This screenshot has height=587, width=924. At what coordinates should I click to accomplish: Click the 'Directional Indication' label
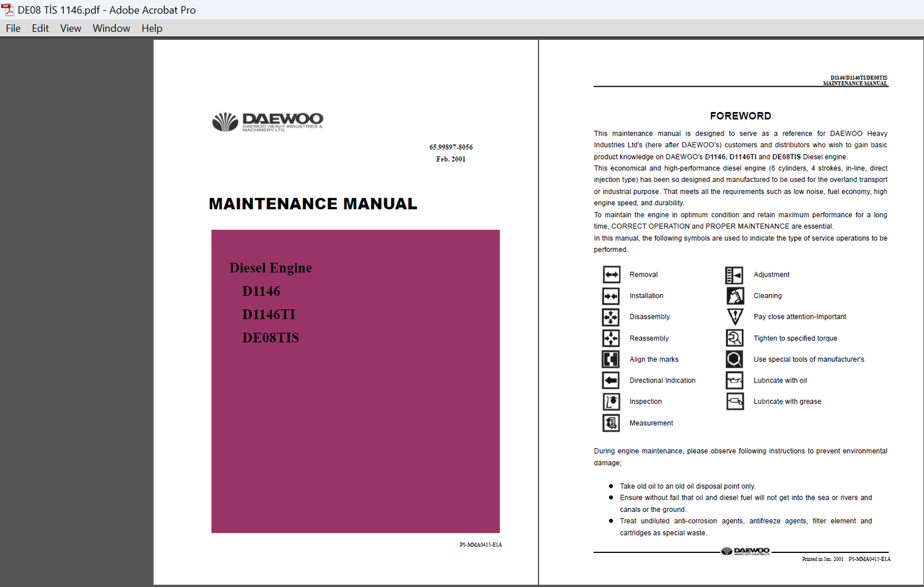(662, 381)
